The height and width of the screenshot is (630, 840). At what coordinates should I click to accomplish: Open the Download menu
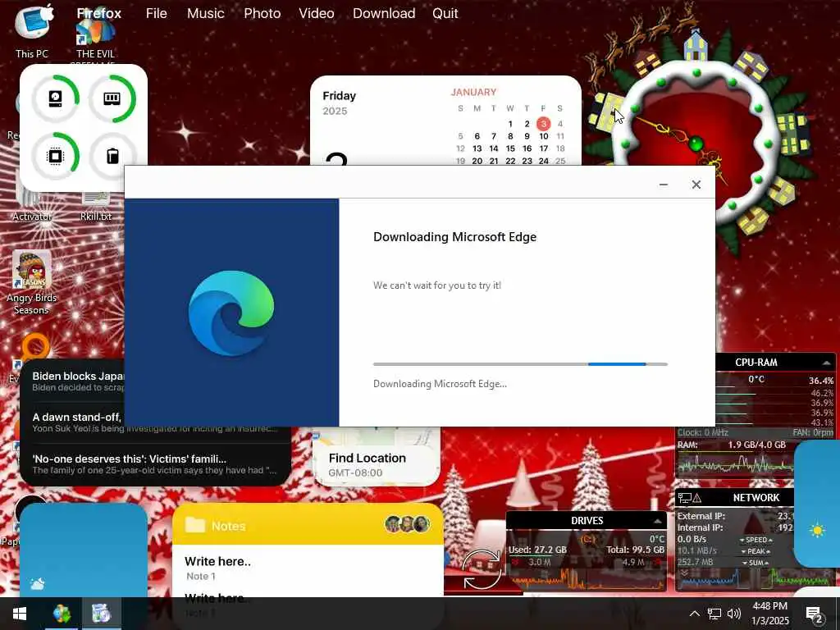384,13
